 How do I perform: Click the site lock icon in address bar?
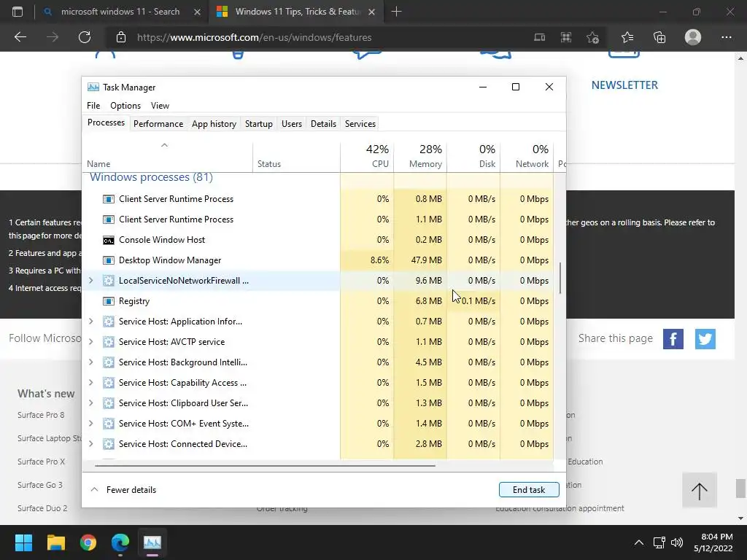point(121,37)
